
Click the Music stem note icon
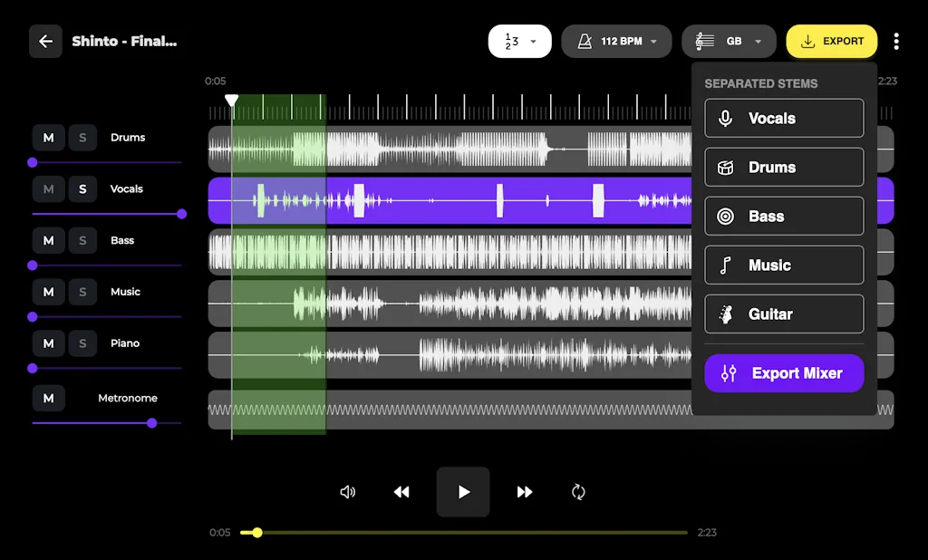point(724,265)
